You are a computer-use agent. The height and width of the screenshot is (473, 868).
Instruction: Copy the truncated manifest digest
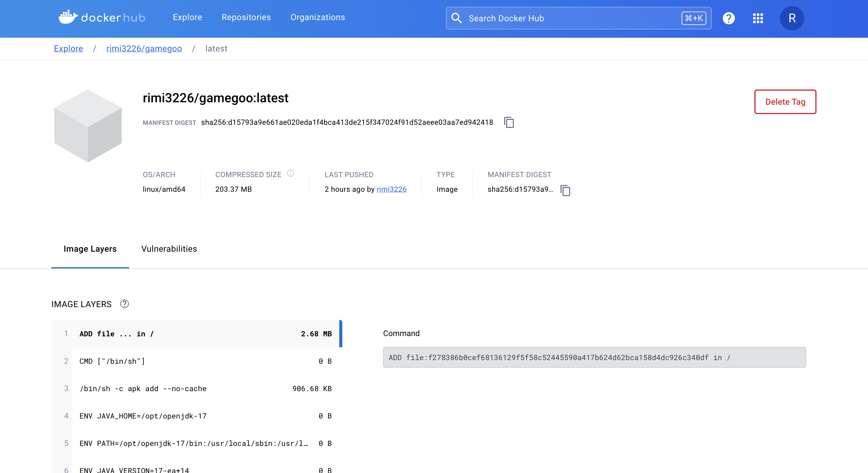pyautogui.click(x=565, y=191)
